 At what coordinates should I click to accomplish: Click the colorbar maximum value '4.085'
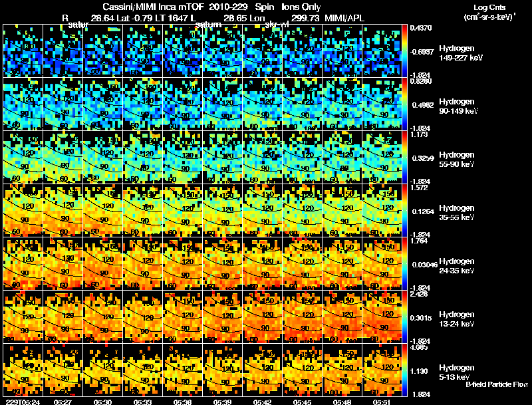pyautogui.click(x=419, y=347)
